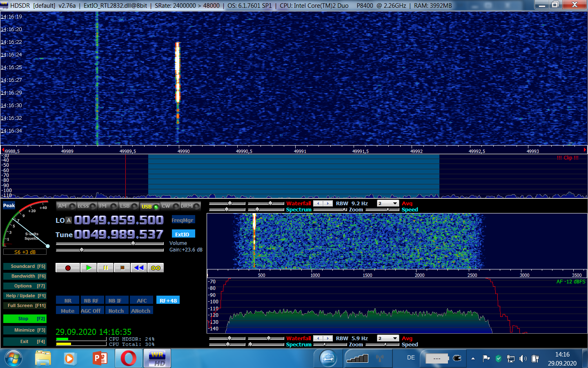Toggle the NR noise reduction button
This screenshot has height=368, width=588.
67,301
